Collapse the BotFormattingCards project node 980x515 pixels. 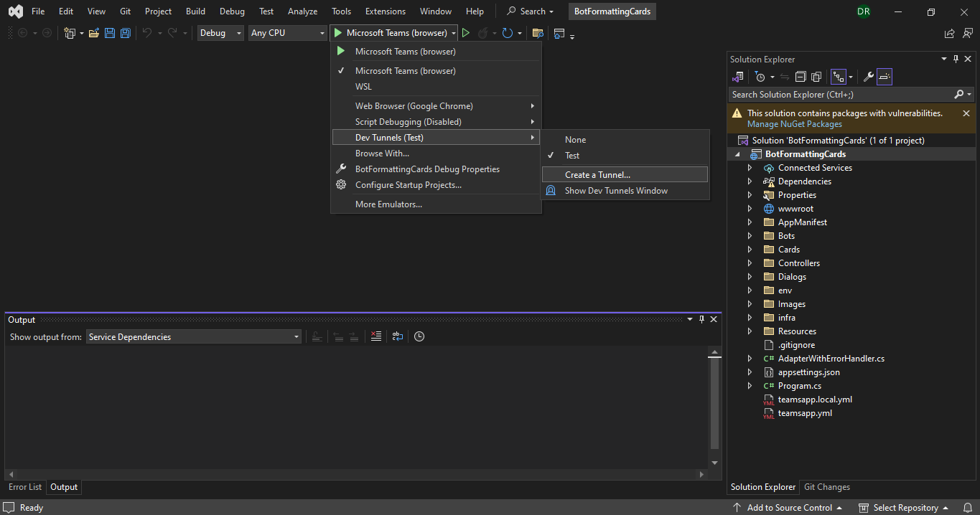coord(737,154)
